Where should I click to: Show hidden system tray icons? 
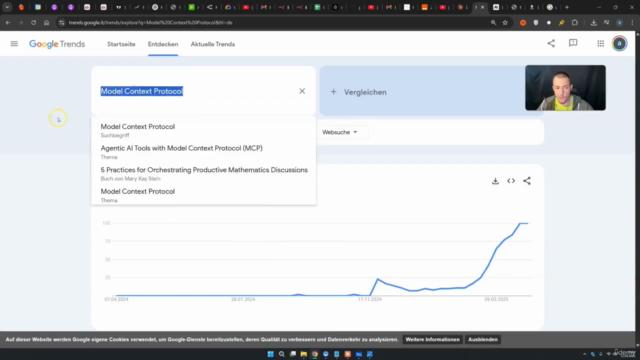pyautogui.click(x=584, y=354)
